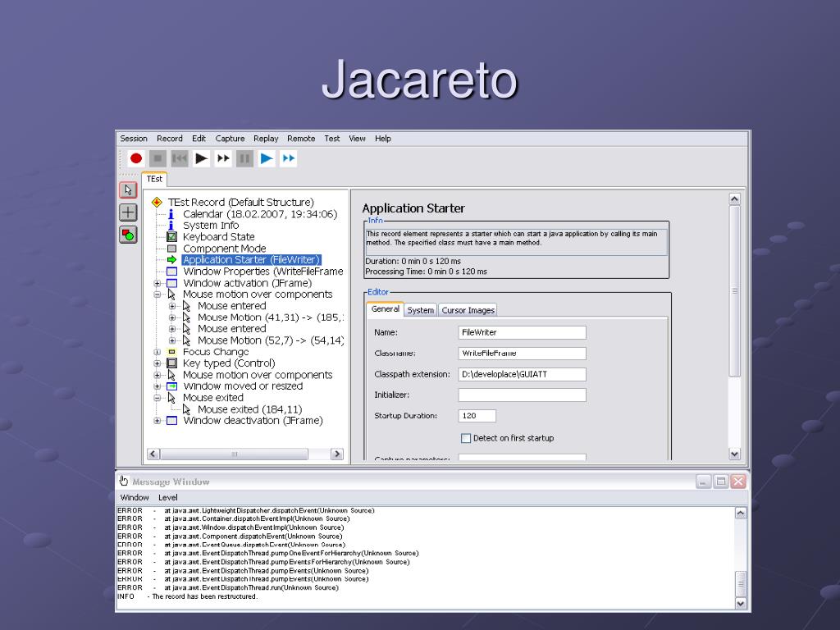The width and height of the screenshot is (840, 630).
Task: Enable Detect on first startup checkbox
Action: coord(466,438)
